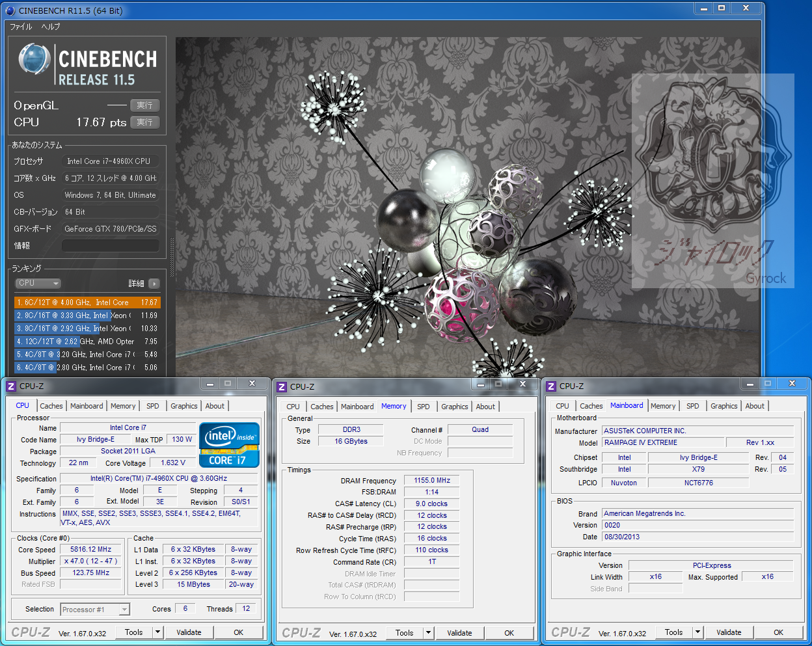Viewport: 812px width, 646px height.
Task: Run the CPU benchmark with 実行 button
Action: (x=144, y=122)
